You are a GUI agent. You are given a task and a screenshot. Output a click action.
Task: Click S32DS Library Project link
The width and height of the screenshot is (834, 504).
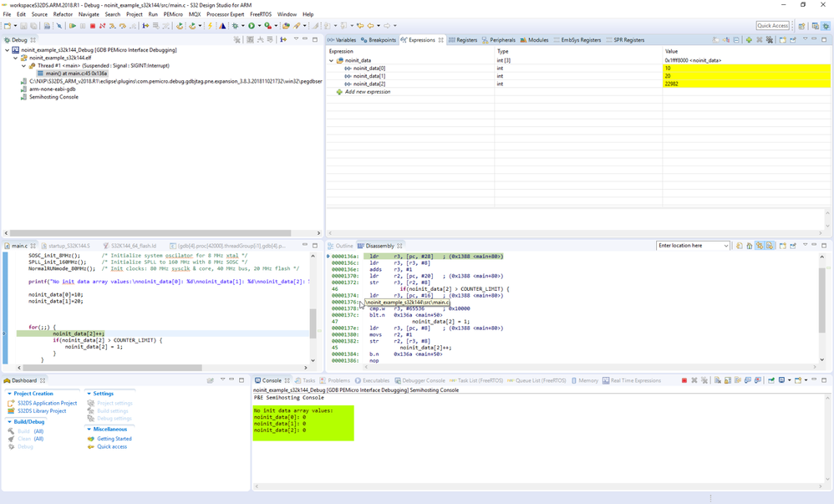(42, 411)
